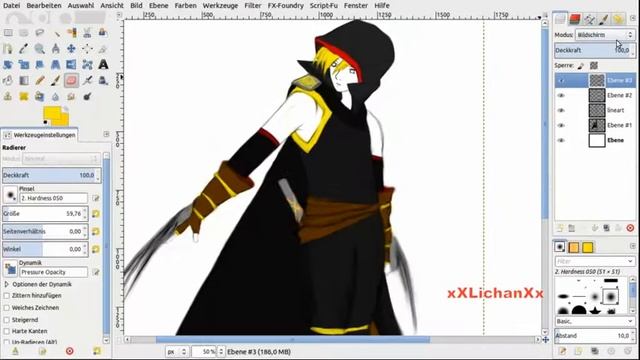Open the FX-Foundry menu
640x360 pixels.
tap(285, 5)
